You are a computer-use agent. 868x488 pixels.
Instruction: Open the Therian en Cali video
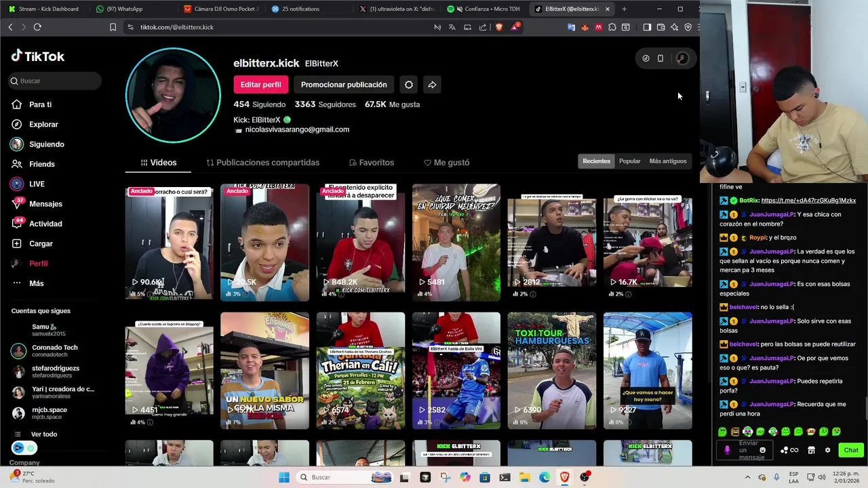[x=360, y=370]
